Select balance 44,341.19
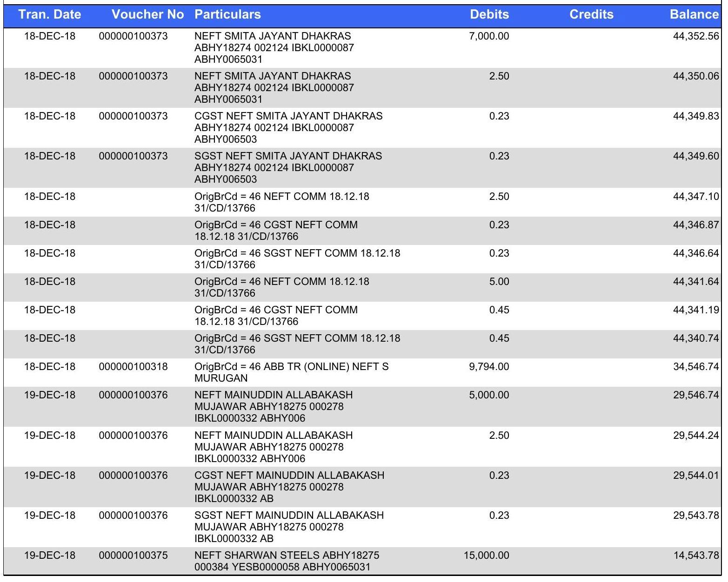This screenshot has height=582, width=728. point(696,310)
